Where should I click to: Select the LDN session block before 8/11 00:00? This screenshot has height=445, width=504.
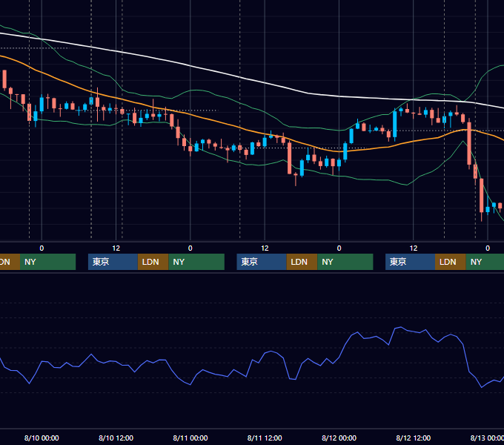pyautogui.click(x=153, y=262)
